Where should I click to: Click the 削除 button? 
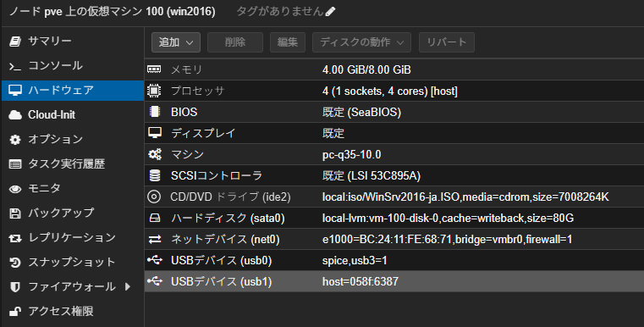(x=235, y=42)
